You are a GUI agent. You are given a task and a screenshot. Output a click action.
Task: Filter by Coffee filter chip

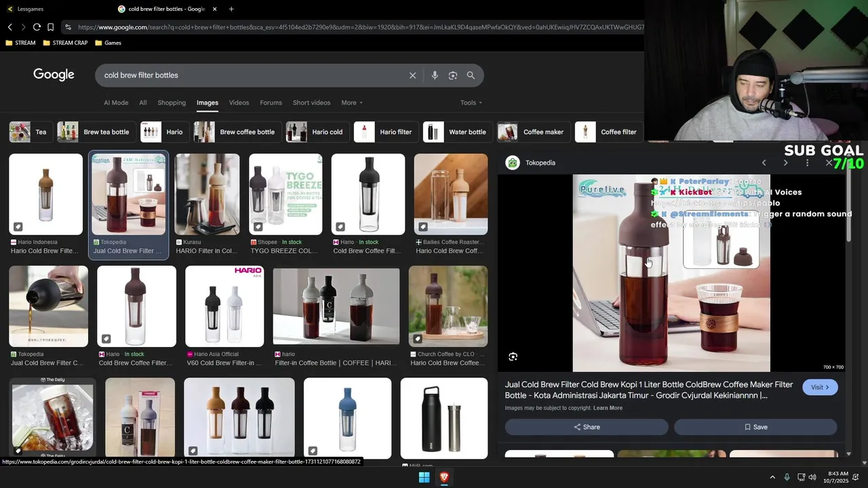click(609, 132)
